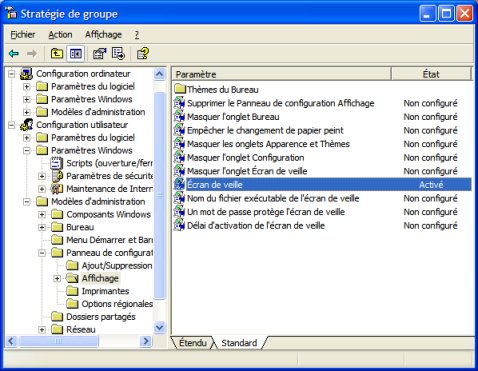The image size is (478, 371).
Task: Select Dossiers partagés tree item
Action: (x=101, y=317)
